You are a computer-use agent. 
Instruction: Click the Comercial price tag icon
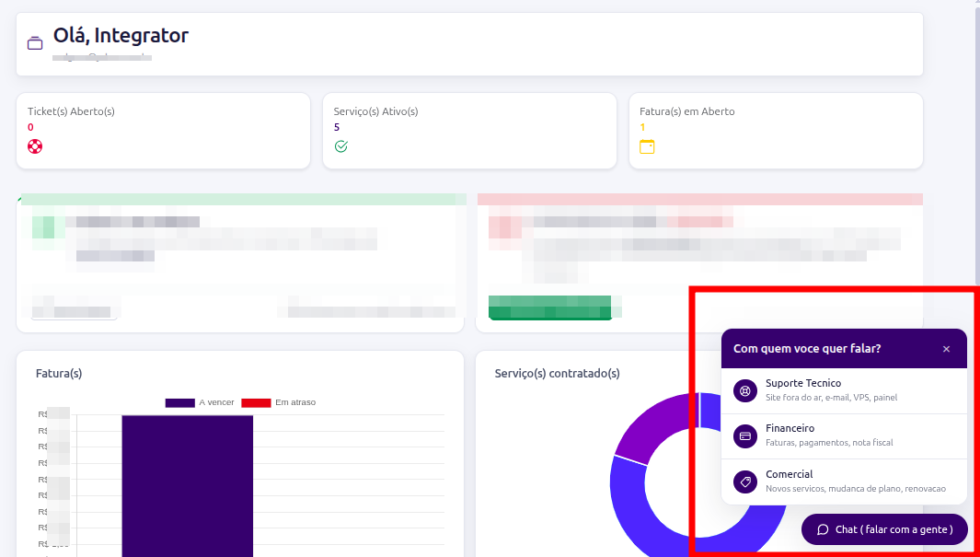tap(745, 482)
